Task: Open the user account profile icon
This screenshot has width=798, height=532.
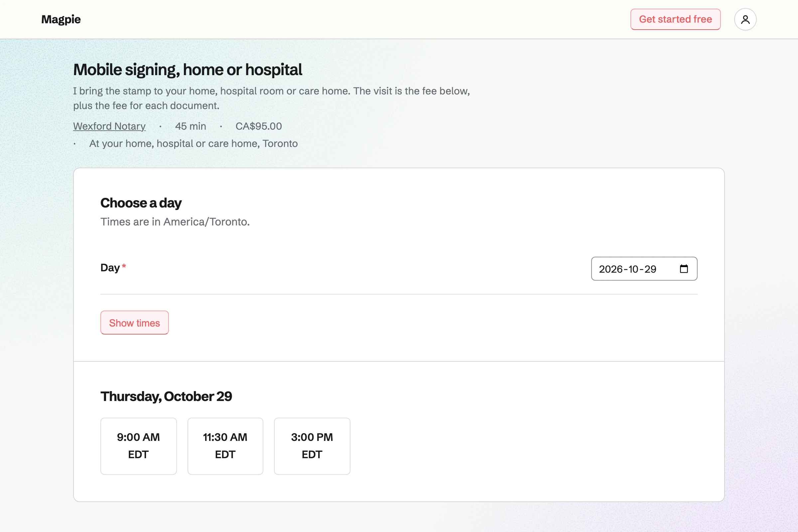Action: point(745,19)
